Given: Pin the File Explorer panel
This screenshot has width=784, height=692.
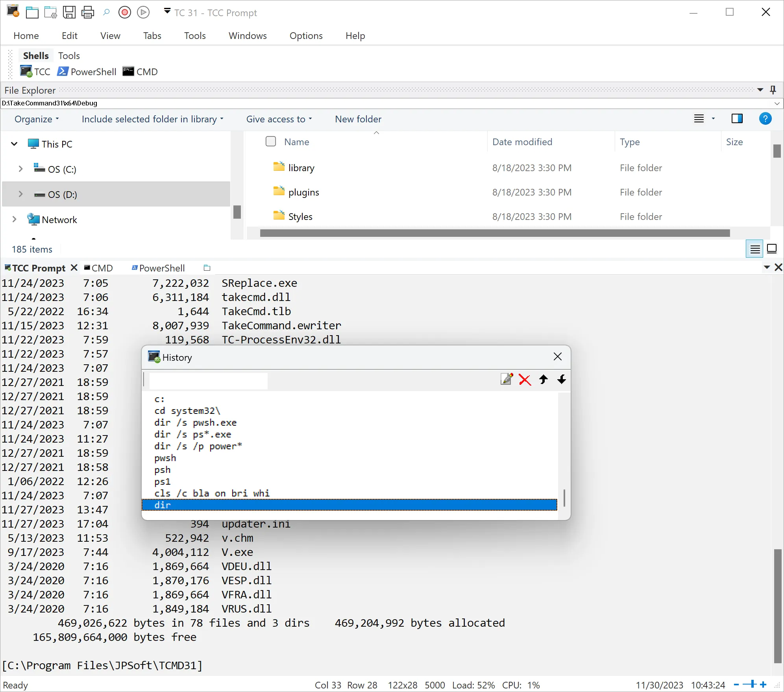Looking at the screenshot, I should 773,90.
